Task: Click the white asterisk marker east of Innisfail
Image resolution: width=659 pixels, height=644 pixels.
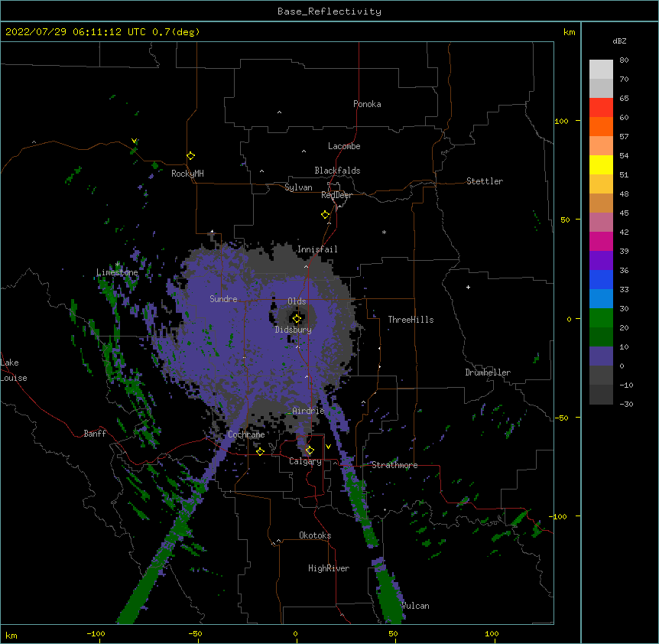Action: coord(384,232)
